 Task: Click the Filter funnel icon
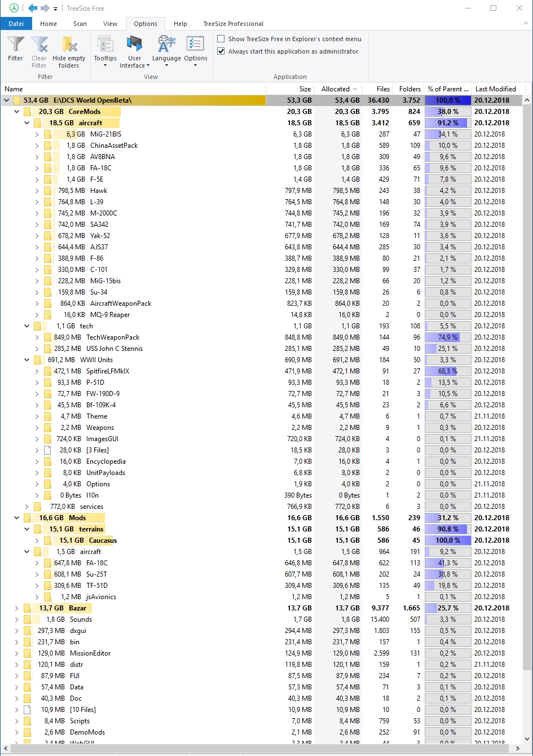[x=15, y=45]
